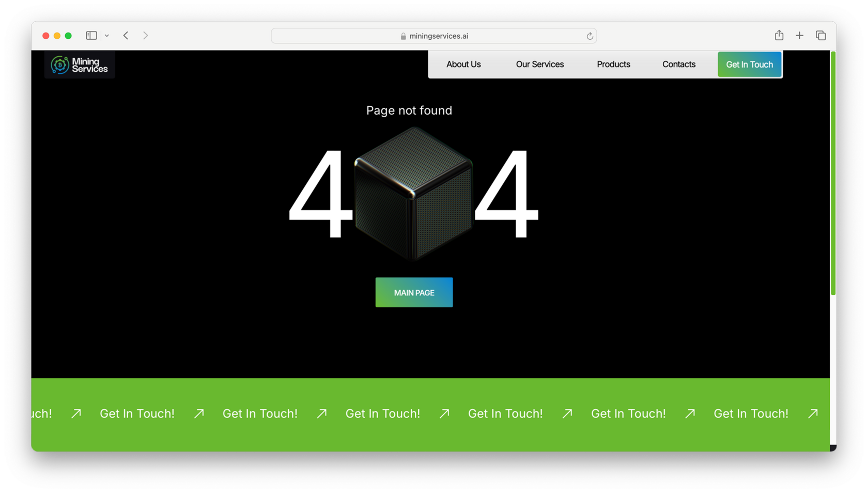The height and width of the screenshot is (493, 868).
Task: Go back with the back arrow
Action: pos(126,36)
